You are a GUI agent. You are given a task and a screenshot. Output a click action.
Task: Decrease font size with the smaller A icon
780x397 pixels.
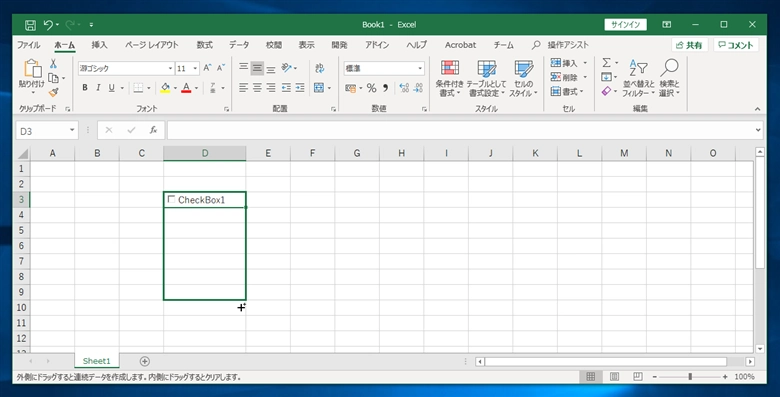(x=221, y=68)
